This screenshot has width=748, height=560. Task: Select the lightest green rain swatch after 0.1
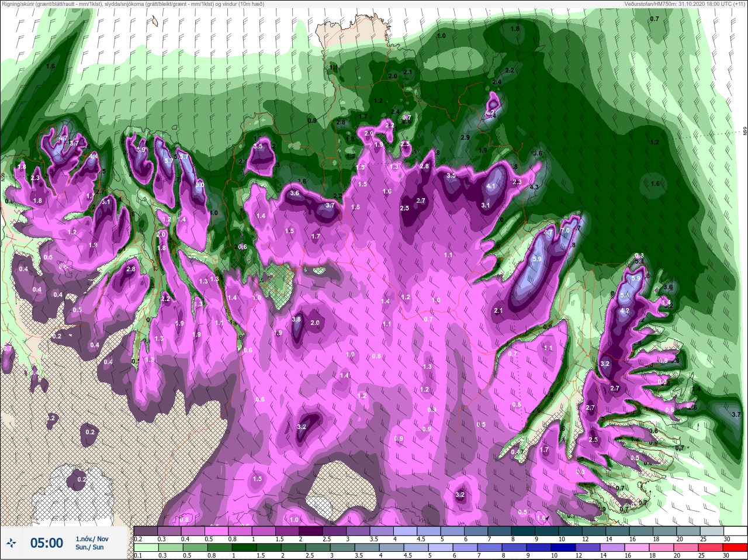[147, 548]
